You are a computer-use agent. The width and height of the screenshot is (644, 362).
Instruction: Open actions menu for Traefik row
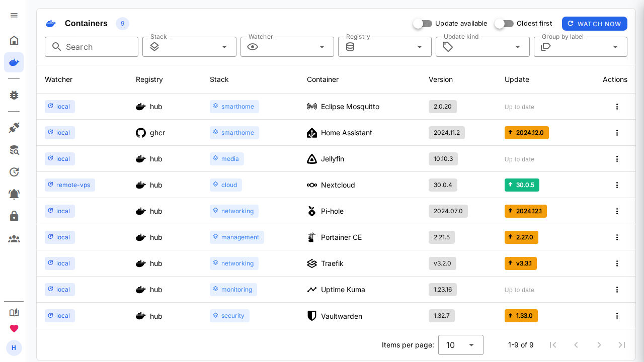(x=617, y=263)
